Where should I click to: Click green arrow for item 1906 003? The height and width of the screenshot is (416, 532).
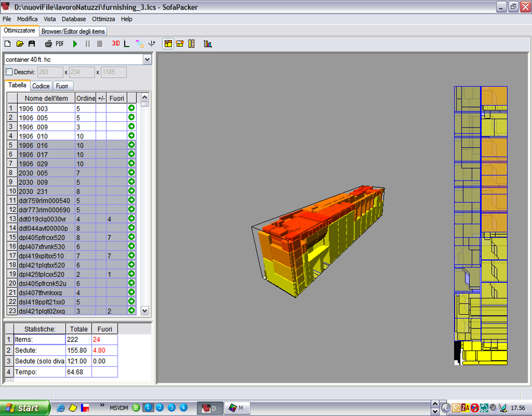(x=132, y=108)
